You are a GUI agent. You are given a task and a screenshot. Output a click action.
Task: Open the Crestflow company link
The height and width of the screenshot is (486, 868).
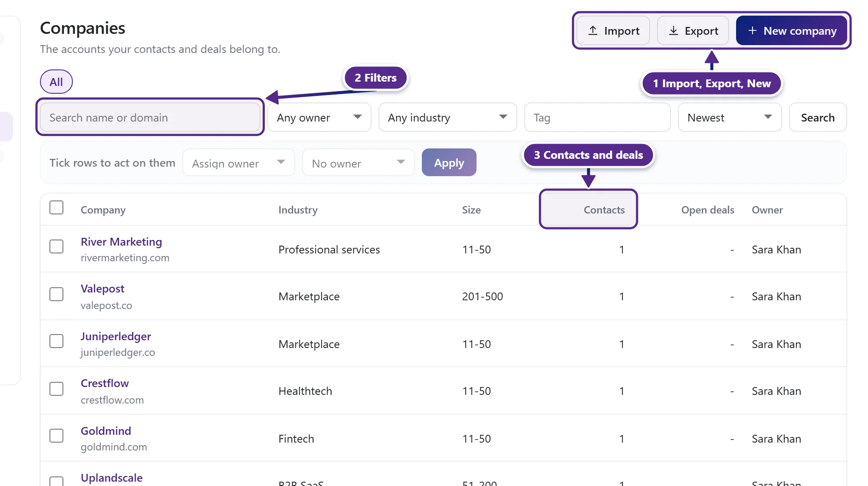(x=105, y=383)
